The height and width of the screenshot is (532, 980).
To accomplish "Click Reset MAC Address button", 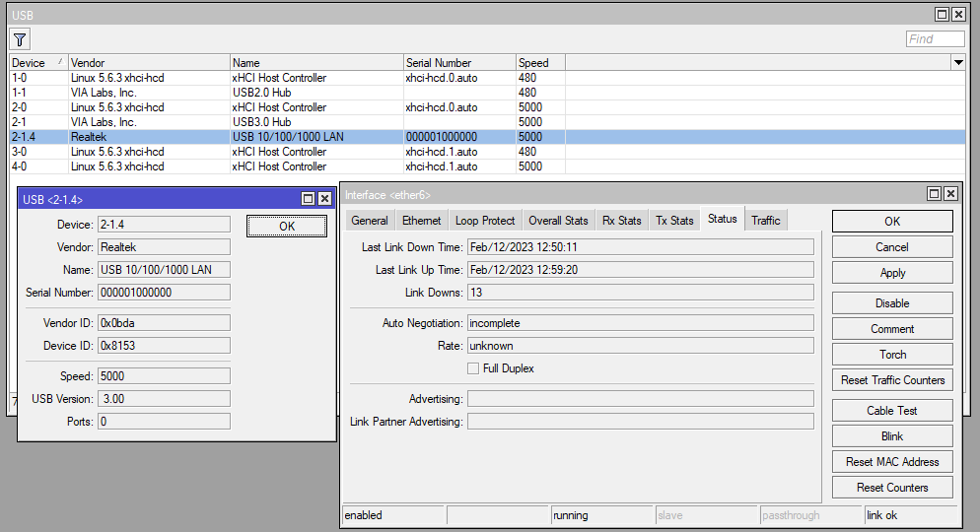I will (x=892, y=461).
